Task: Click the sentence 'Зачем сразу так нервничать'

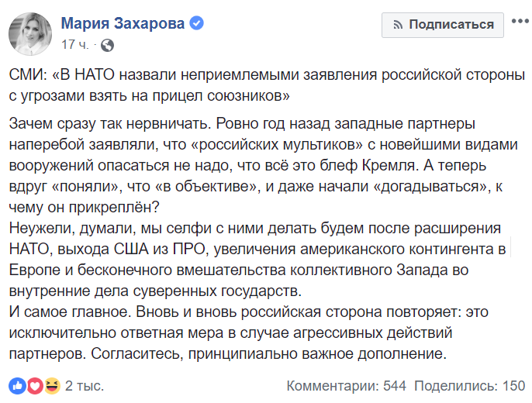Action: [x=109, y=123]
